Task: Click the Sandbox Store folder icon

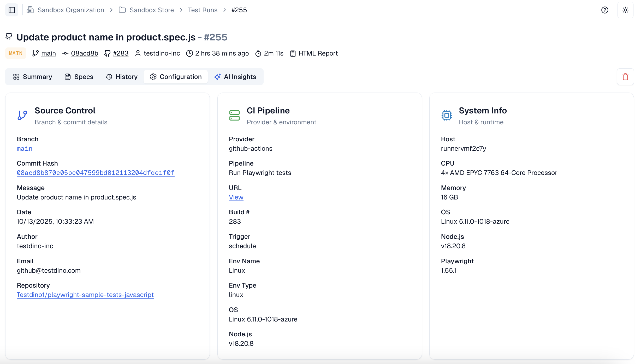Action: 122,10
